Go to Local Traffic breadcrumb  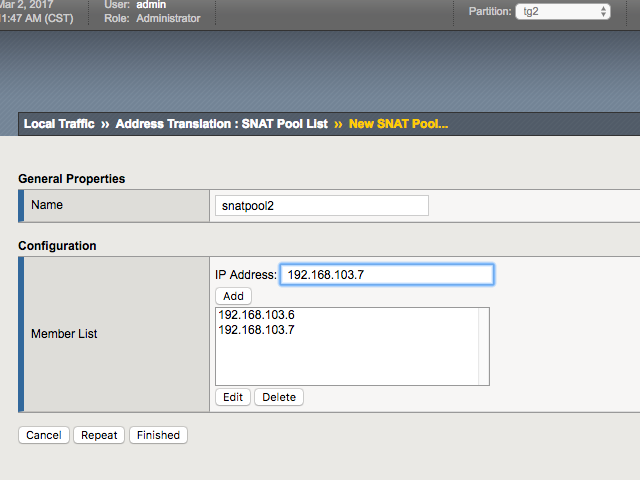[x=59, y=124]
